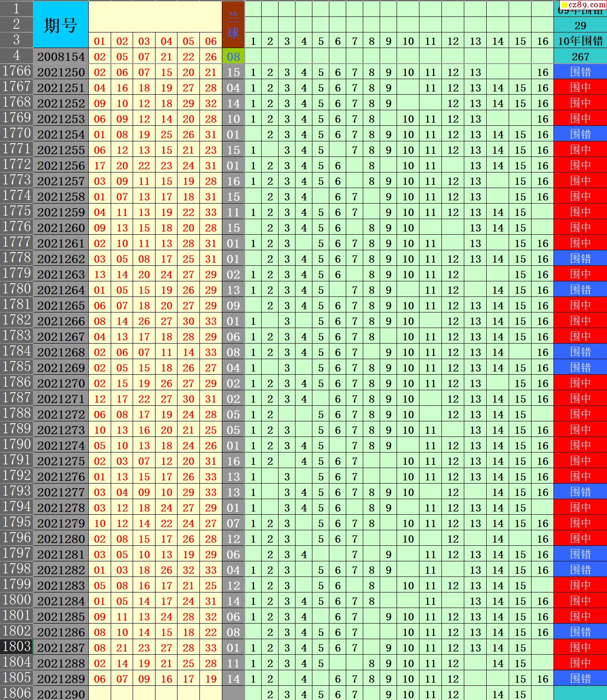607x700 pixels.
Task: Select the 围中 result in row 2021275
Action: [x=580, y=461]
